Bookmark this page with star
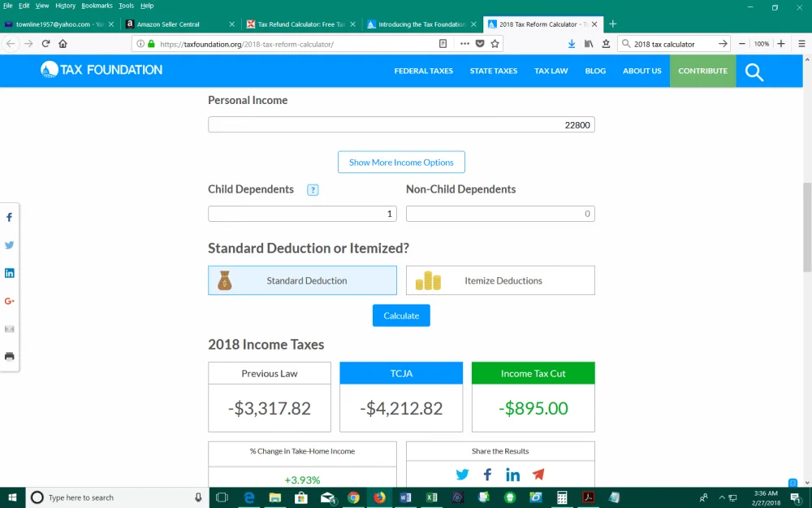Screen dimensions: 812x508 pos(495,44)
